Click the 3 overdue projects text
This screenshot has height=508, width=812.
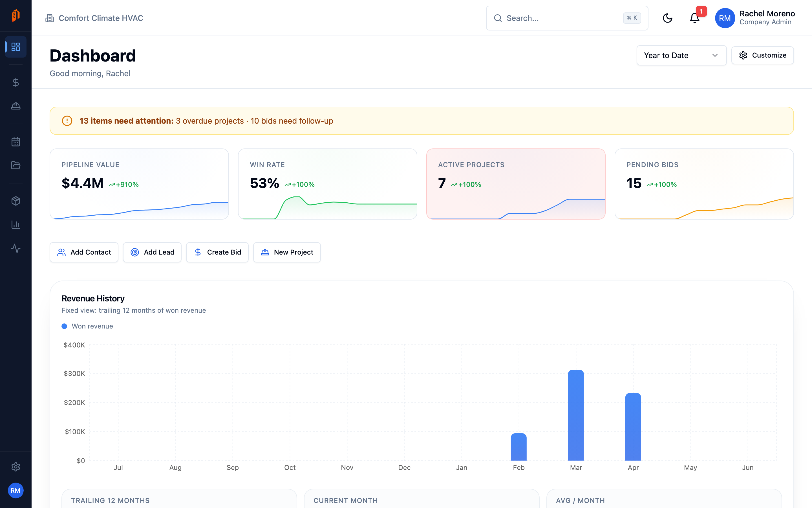(210, 121)
